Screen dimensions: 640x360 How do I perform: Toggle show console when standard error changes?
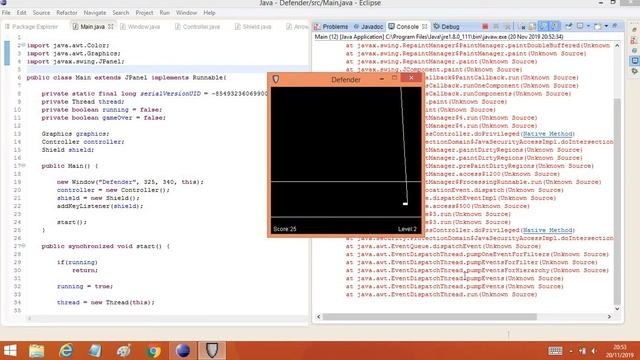coord(554,27)
